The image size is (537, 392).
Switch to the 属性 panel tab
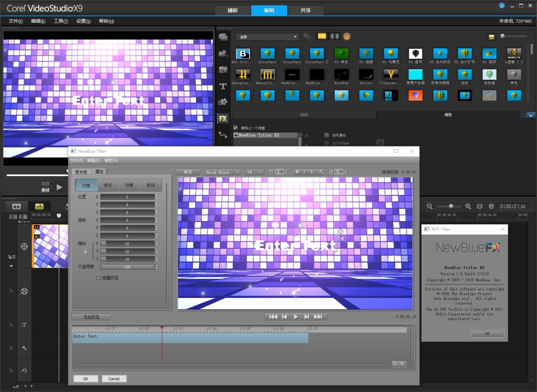(448, 115)
